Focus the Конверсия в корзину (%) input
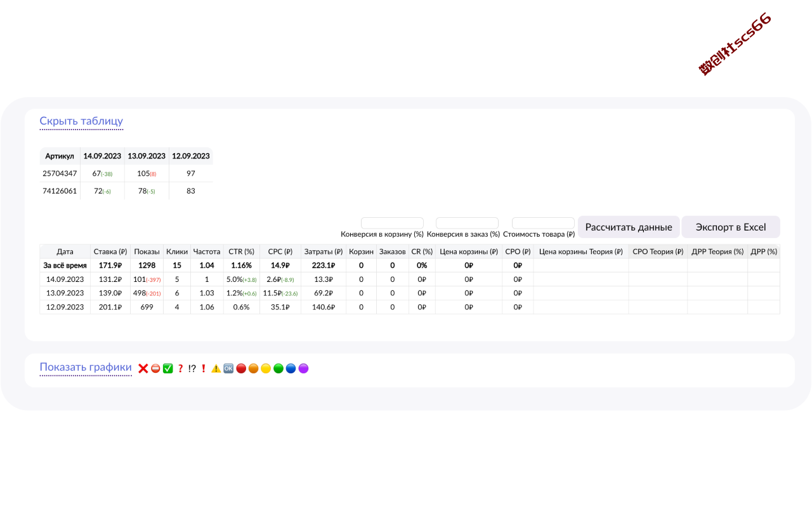This screenshot has width=812, height=508. pyautogui.click(x=392, y=223)
